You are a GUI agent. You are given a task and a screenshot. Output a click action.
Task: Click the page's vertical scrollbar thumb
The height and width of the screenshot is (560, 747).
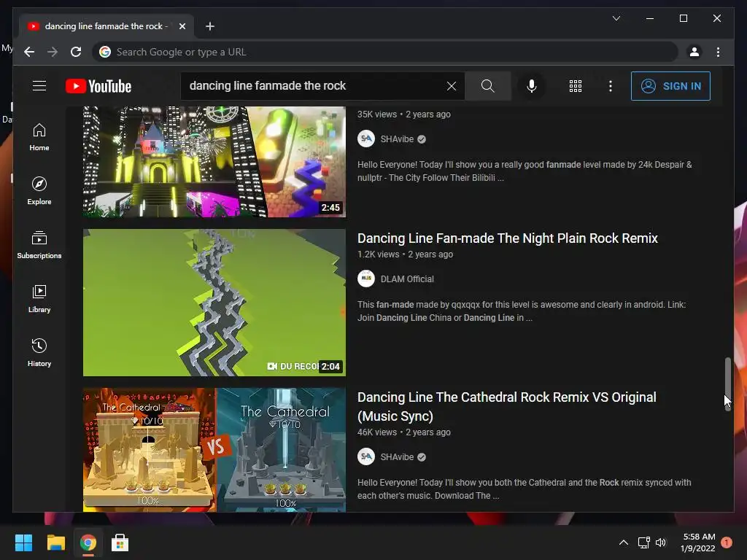(x=727, y=384)
